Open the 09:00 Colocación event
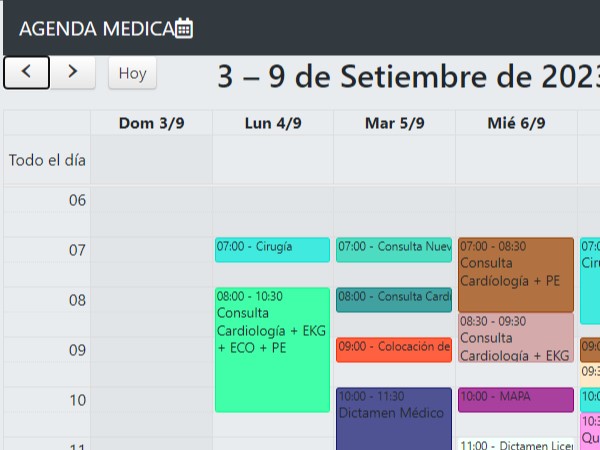Image resolution: width=600 pixels, height=450 pixels. coord(394,349)
